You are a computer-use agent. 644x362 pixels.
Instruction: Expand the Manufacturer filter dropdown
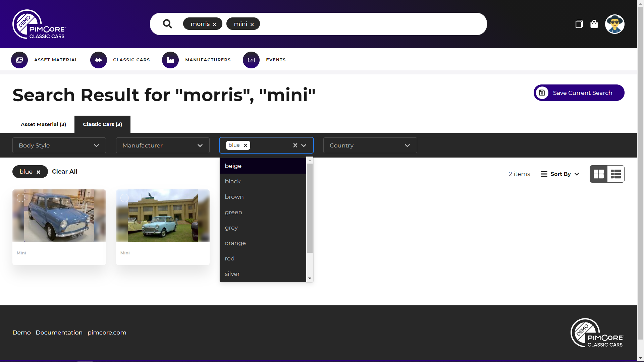pyautogui.click(x=163, y=145)
